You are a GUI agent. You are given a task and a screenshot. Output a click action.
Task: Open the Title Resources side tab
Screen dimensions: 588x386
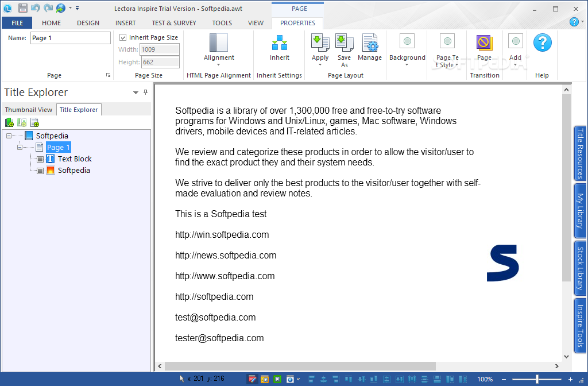[580, 153]
